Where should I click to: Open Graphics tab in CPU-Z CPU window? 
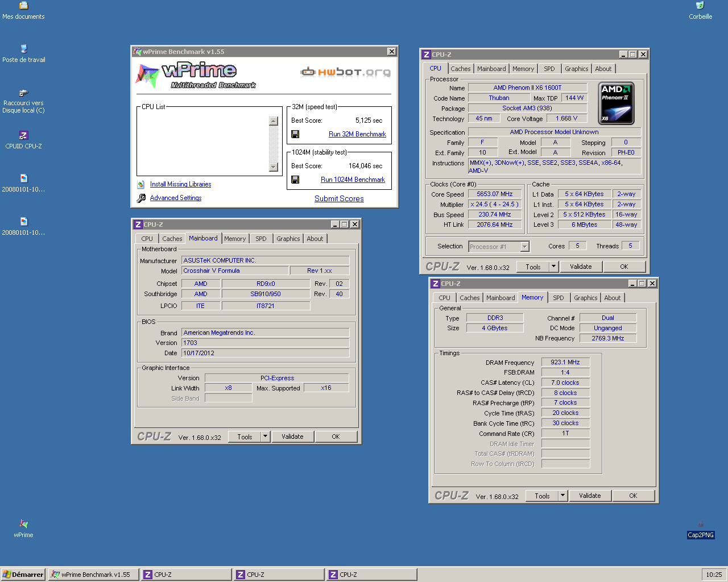576,69
